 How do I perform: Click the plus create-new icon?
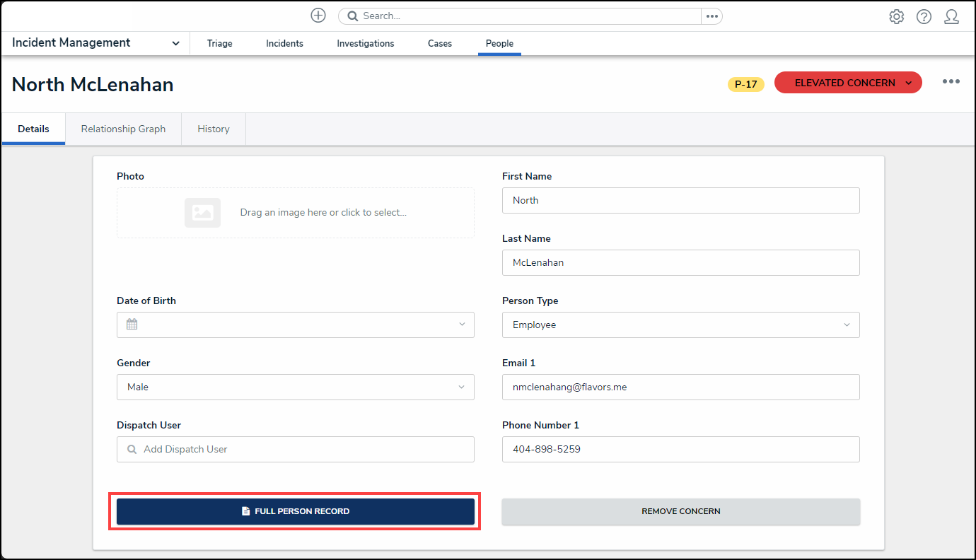(318, 16)
